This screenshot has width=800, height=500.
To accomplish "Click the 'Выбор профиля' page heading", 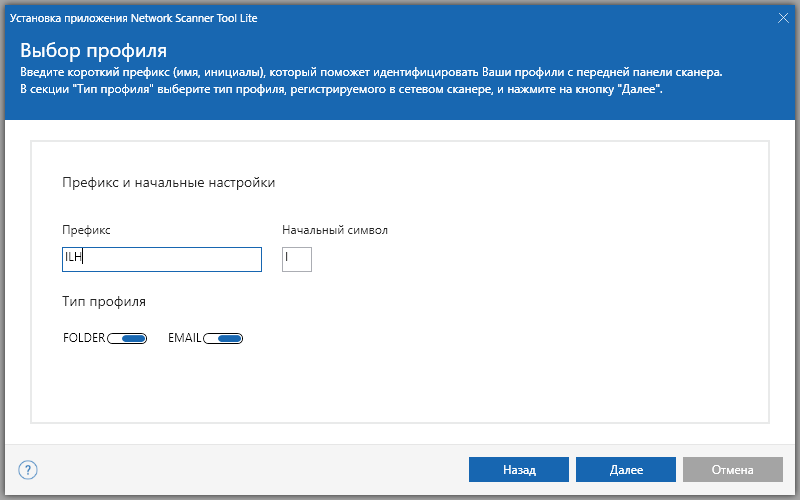I will click(x=93, y=50).
